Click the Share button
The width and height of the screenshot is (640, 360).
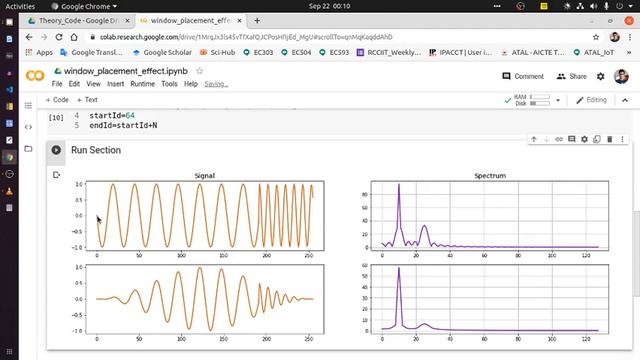[571, 76]
